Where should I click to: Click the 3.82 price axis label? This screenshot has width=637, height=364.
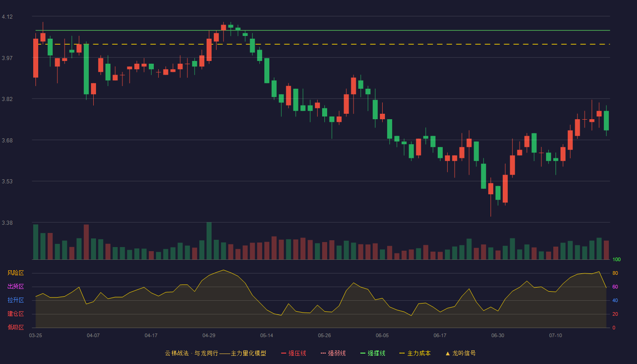[7, 99]
